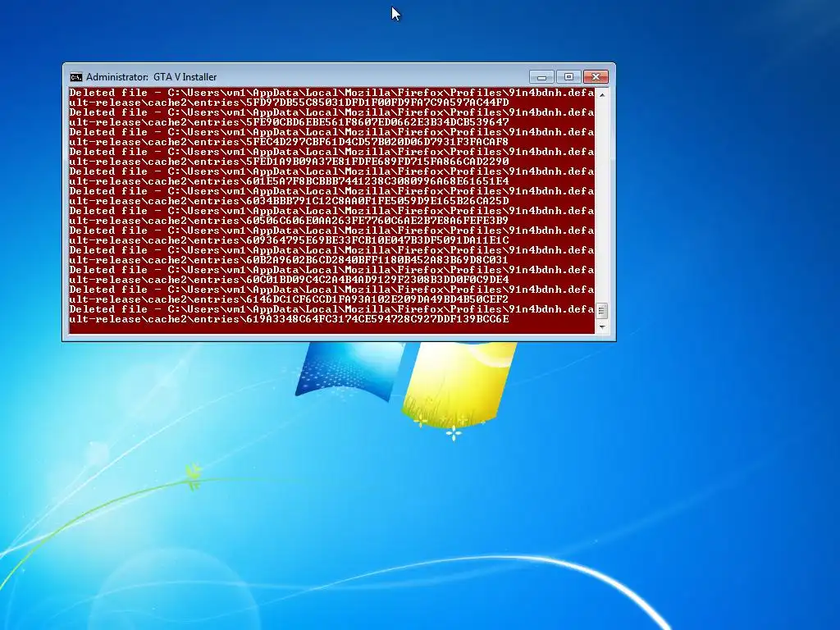Image resolution: width=840 pixels, height=630 pixels.
Task: Click the entry ending 60B2A9602B6CD2840BFF1180B452A83B69D8C031
Action: pos(331,255)
